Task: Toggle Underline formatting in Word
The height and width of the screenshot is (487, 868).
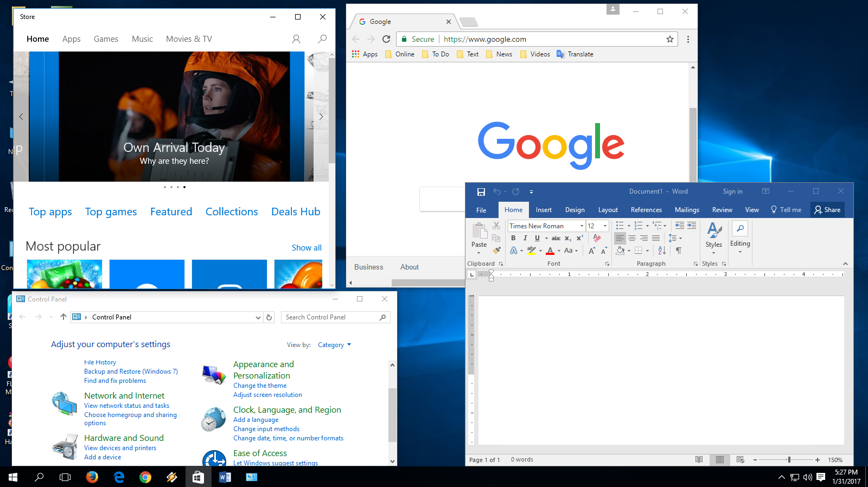Action: point(537,238)
